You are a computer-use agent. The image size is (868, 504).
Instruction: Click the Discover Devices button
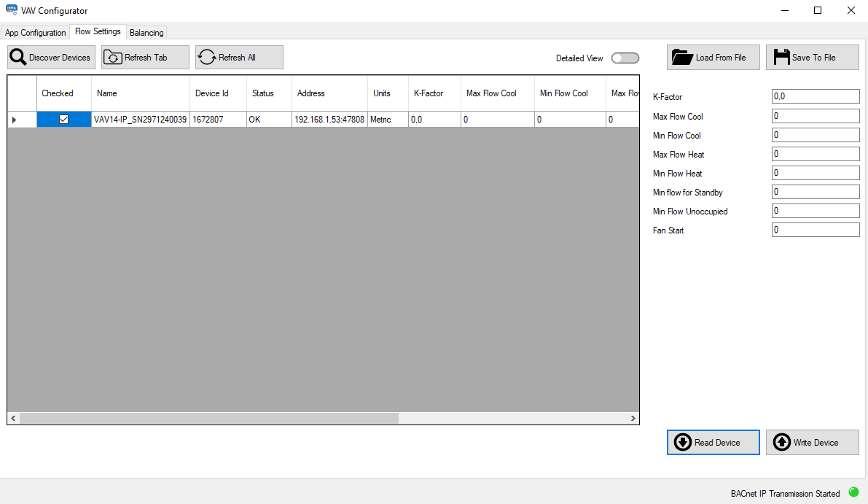coord(50,57)
